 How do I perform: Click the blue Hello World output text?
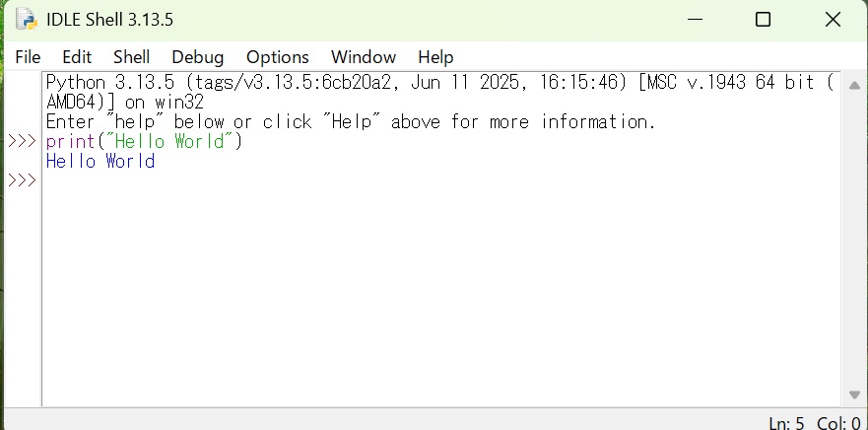(100, 161)
